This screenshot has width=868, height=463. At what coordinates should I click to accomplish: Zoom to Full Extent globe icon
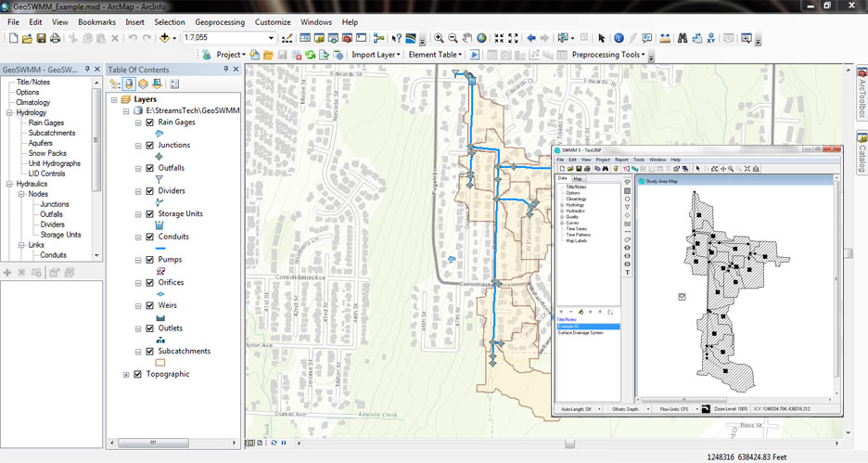click(x=481, y=38)
